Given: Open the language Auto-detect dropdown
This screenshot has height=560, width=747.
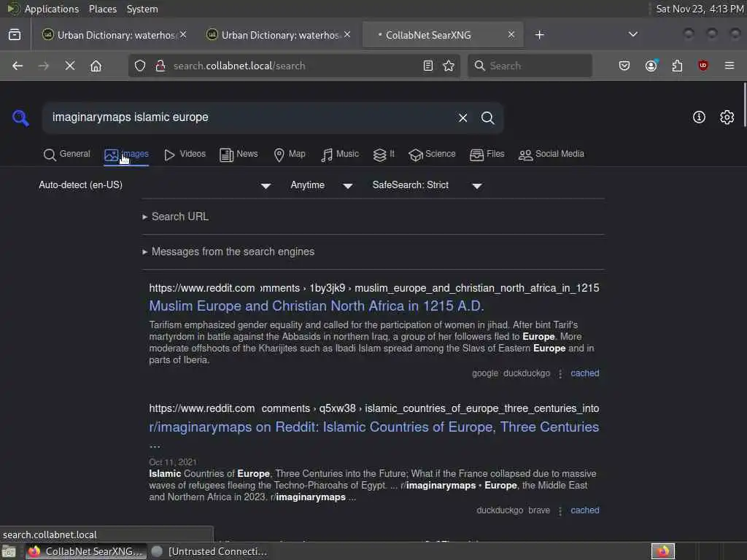Looking at the screenshot, I should click(x=155, y=185).
